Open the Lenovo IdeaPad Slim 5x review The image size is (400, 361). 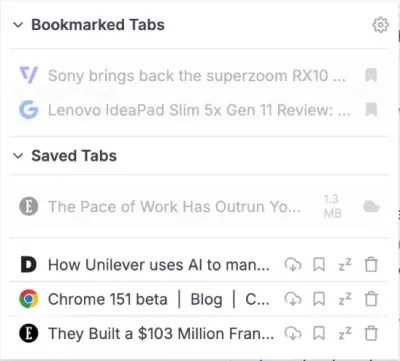(199, 110)
